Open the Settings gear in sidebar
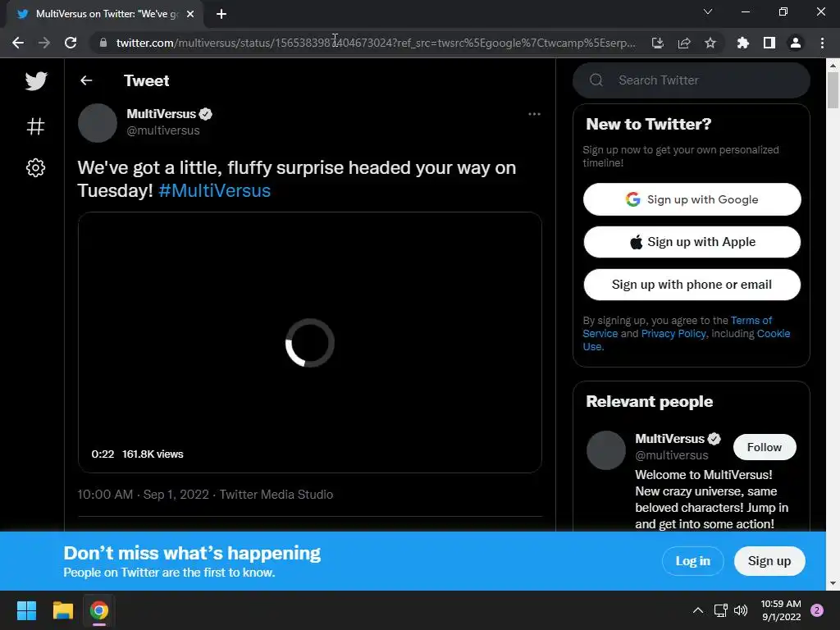This screenshot has width=840, height=630. click(x=35, y=167)
